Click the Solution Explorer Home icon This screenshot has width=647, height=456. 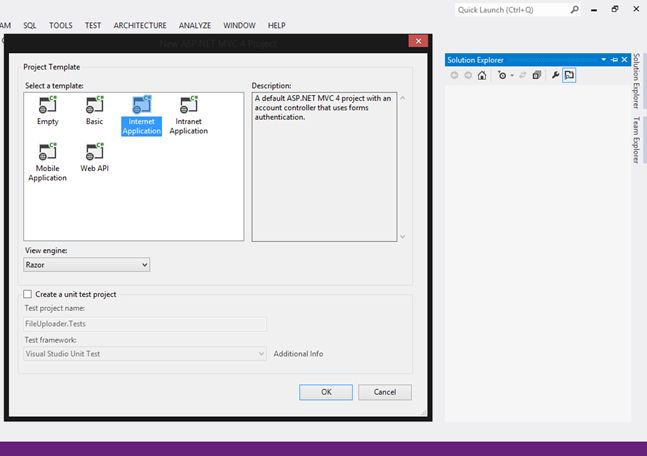(482, 75)
